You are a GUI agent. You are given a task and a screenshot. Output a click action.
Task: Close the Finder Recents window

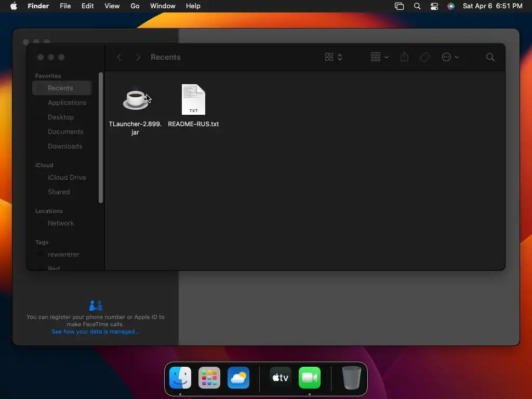point(41,57)
